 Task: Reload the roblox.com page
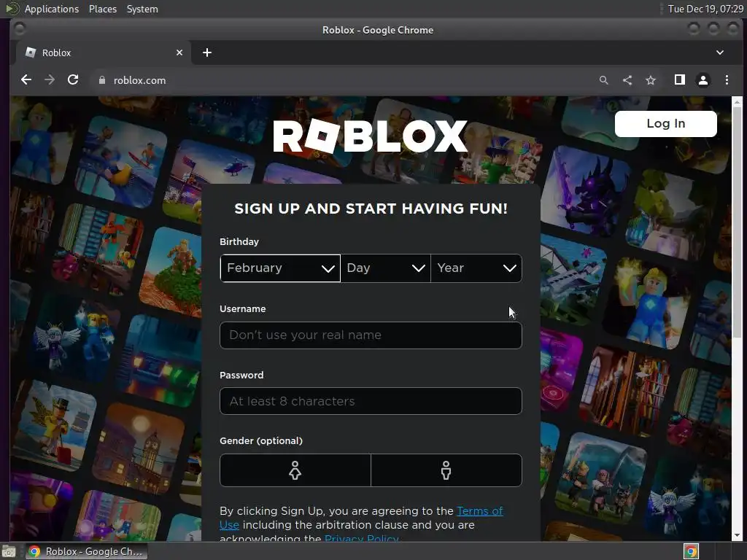click(73, 80)
